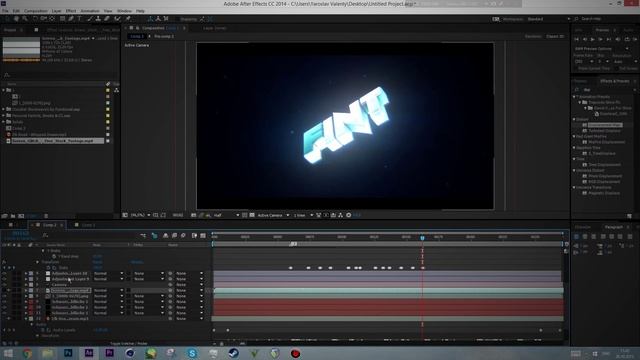Open the Animation menu
This screenshot has width=640, height=360.
[x=90, y=11]
